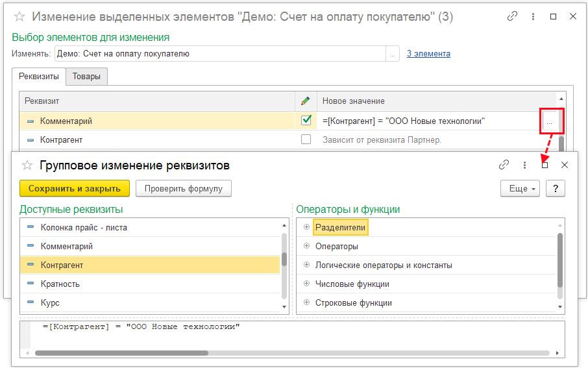Switch to the Реквизиты tab

click(x=39, y=76)
